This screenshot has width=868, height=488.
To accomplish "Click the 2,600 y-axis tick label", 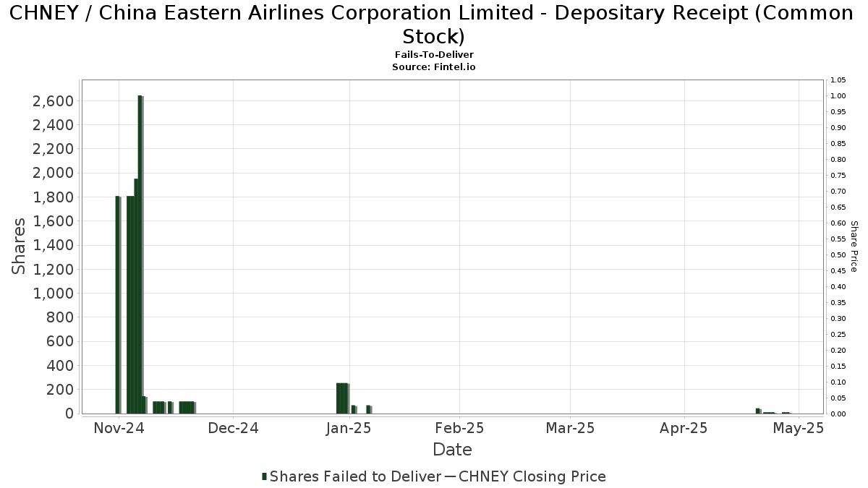I will tap(53, 100).
